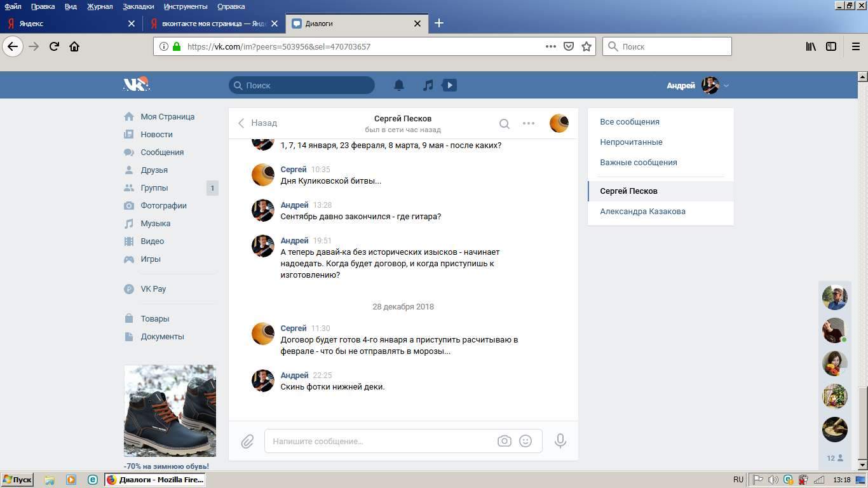Screen dimensions: 868x488
Task: Open the VK music note icon
Action: point(428,85)
